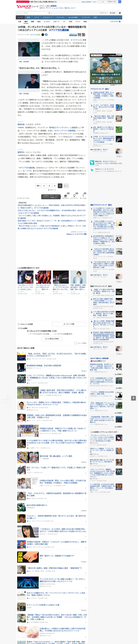Open the #アジア文化最前線 hashtag in headline
This screenshot has height=644, width=138.
point(59,30)
